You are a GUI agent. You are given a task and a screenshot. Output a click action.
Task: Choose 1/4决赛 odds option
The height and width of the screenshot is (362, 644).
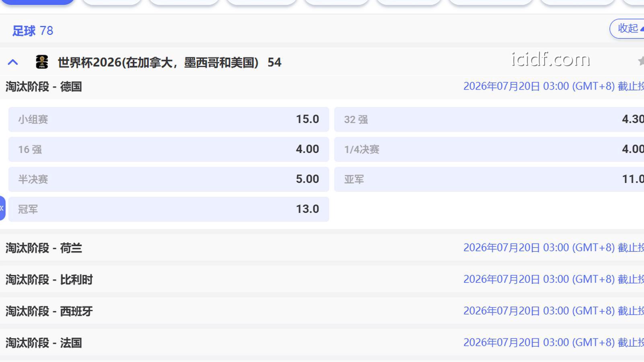(489, 149)
